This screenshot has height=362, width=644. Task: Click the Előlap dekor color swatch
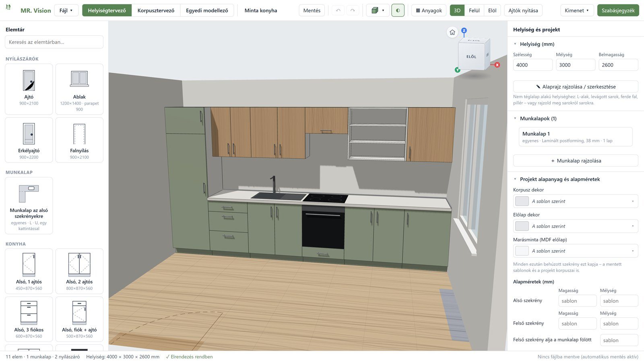pos(522,226)
